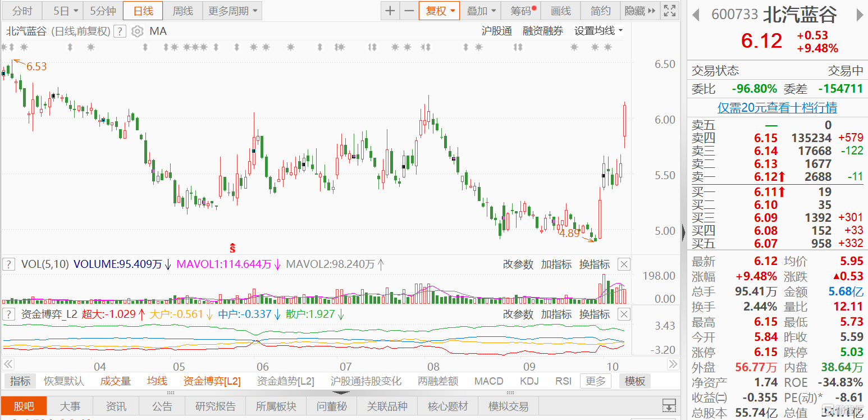868x420 pixels.
Task: Click the 融资融券 label
Action: (543, 31)
